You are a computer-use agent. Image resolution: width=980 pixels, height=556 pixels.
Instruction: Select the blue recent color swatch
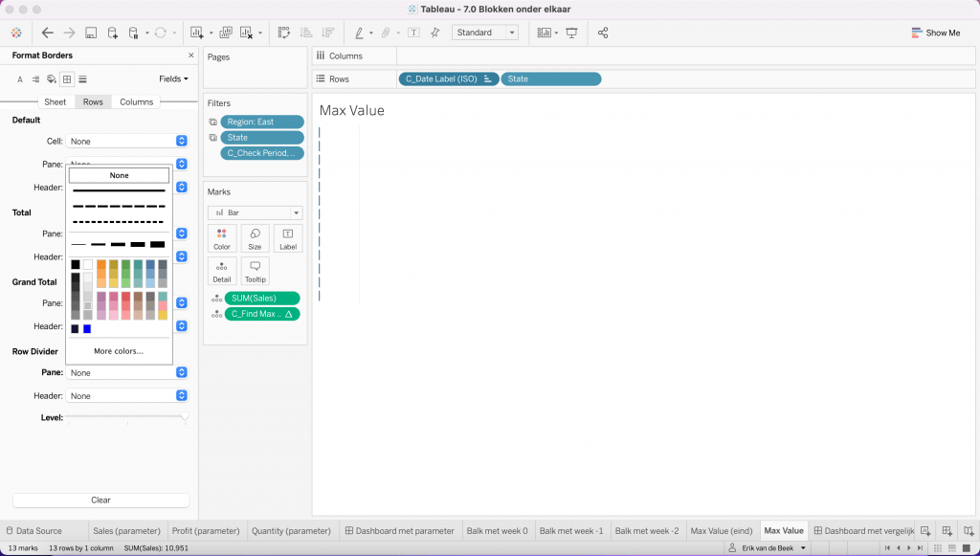click(x=87, y=329)
